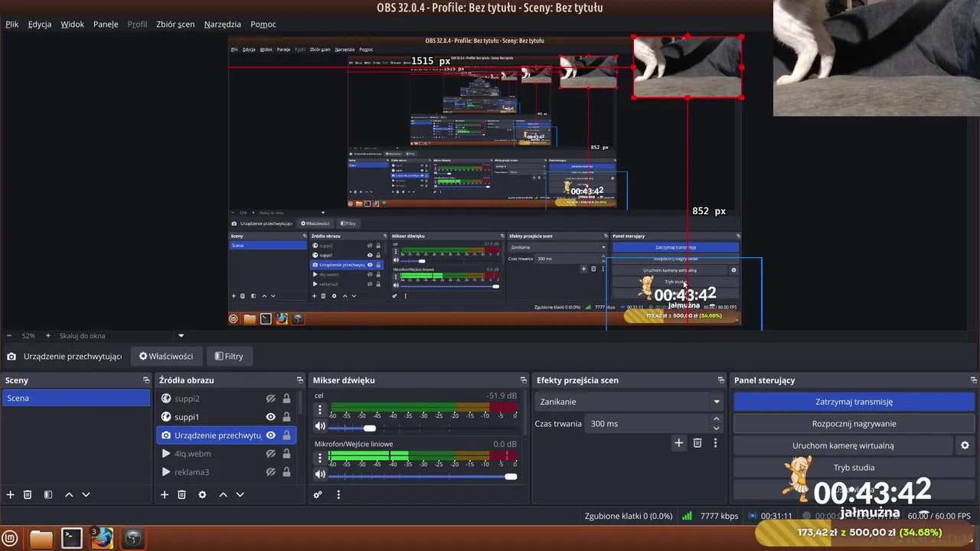Undock the Efekty przejścia scen panel
The image size is (980, 551).
(x=720, y=380)
